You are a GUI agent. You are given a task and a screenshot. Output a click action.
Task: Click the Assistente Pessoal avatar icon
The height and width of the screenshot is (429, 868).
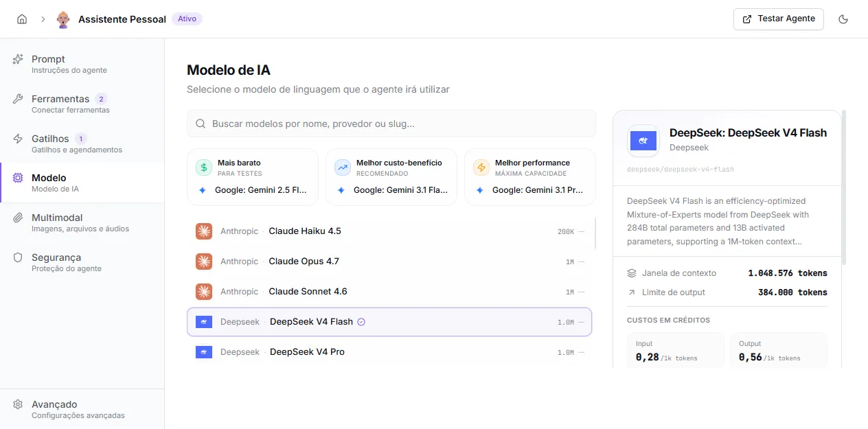pyautogui.click(x=63, y=19)
